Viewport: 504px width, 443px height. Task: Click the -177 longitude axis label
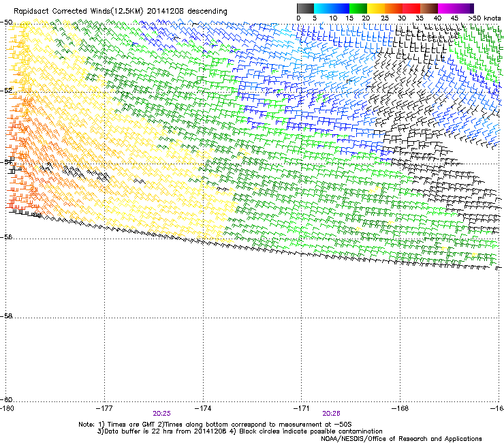tap(104, 408)
